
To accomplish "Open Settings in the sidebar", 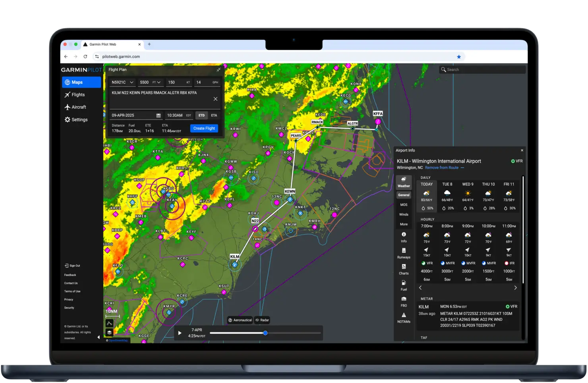I will pyautogui.click(x=76, y=119).
